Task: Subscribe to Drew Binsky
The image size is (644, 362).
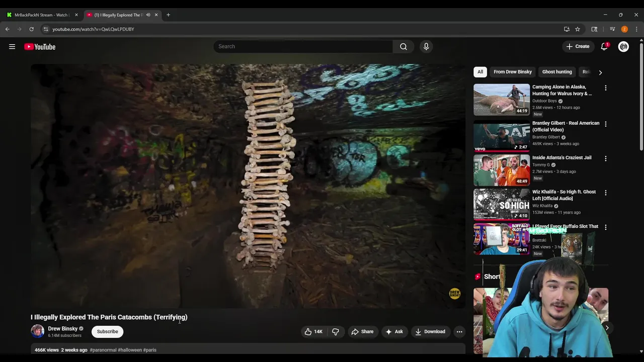Action: (108, 331)
